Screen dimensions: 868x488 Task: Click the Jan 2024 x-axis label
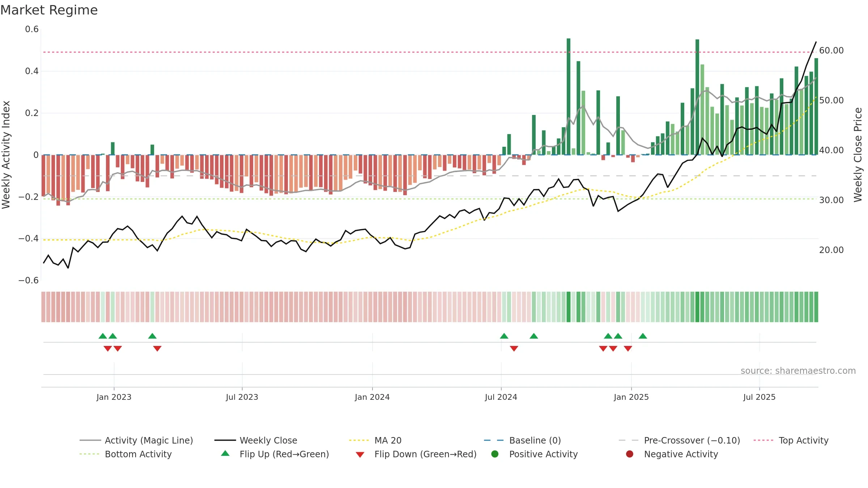(x=372, y=397)
